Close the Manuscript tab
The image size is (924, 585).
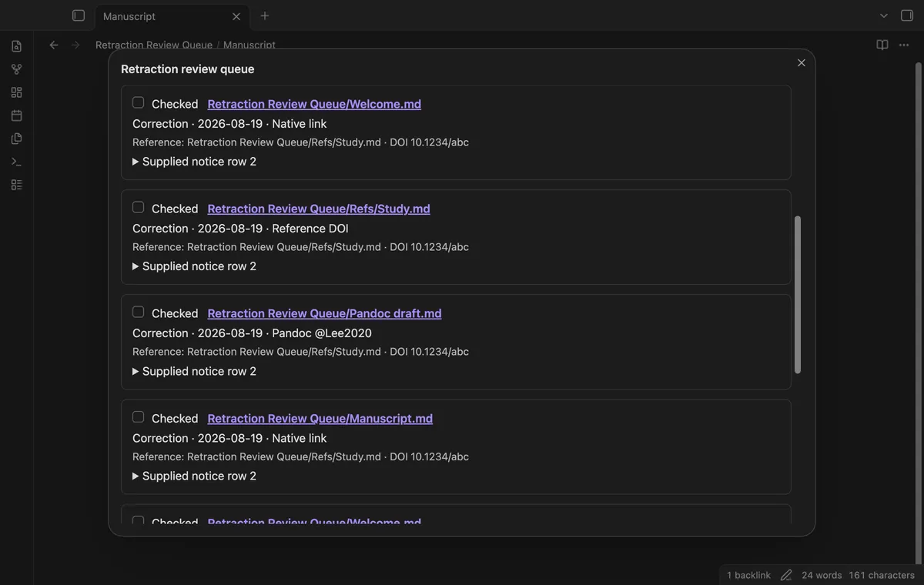236,16
